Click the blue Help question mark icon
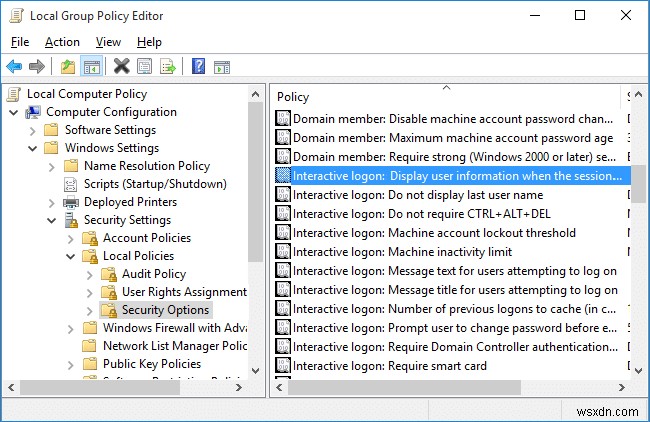 point(198,67)
